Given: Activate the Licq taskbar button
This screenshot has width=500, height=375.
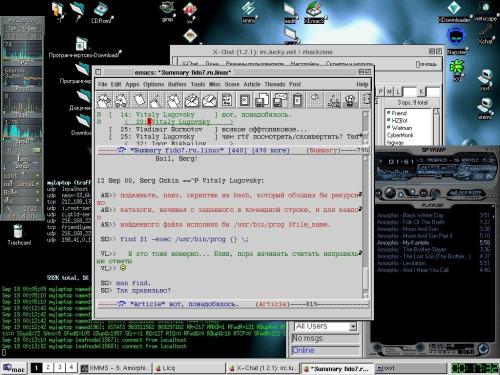Looking at the screenshot, I should click(190, 368).
